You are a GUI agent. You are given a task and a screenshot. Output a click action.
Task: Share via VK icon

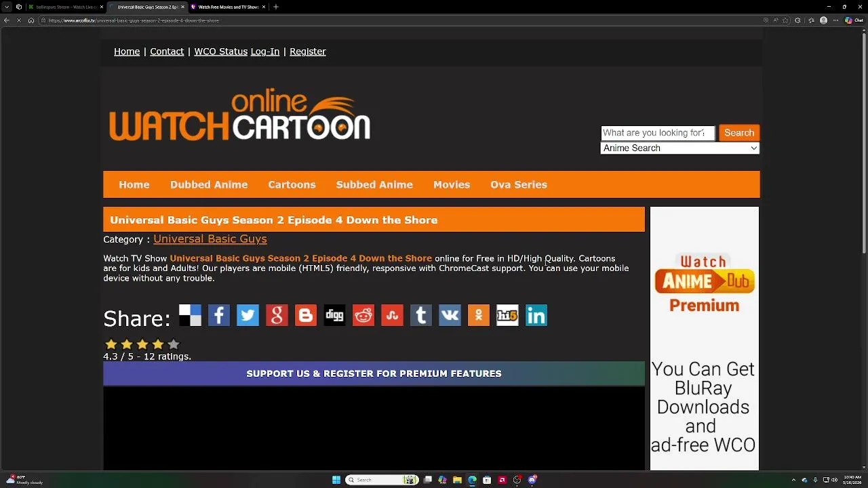(x=450, y=315)
